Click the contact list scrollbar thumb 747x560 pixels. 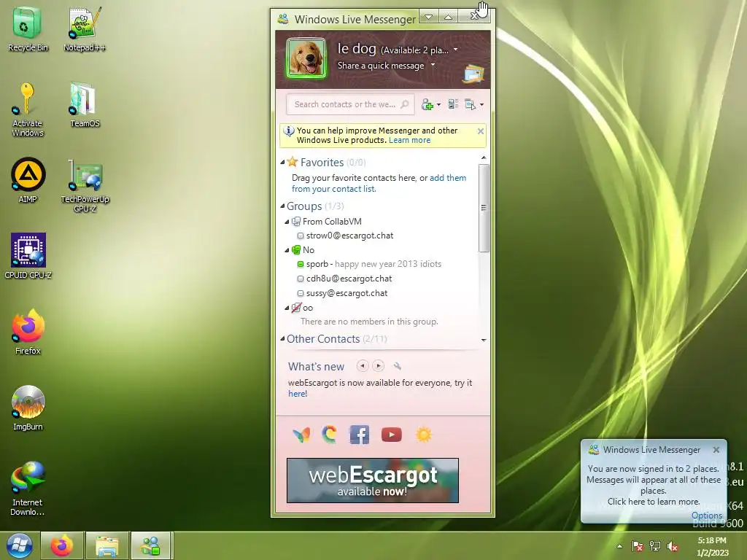484,208
